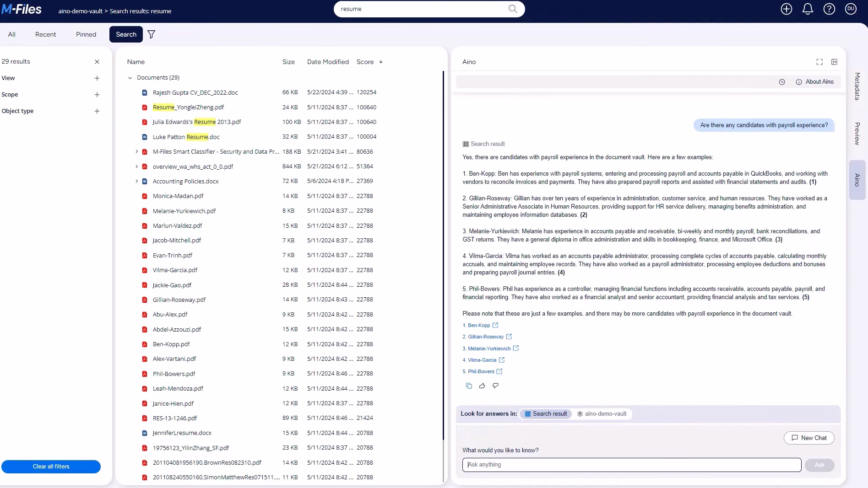
Task: Open the Metadata side tab
Action: click(857, 86)
